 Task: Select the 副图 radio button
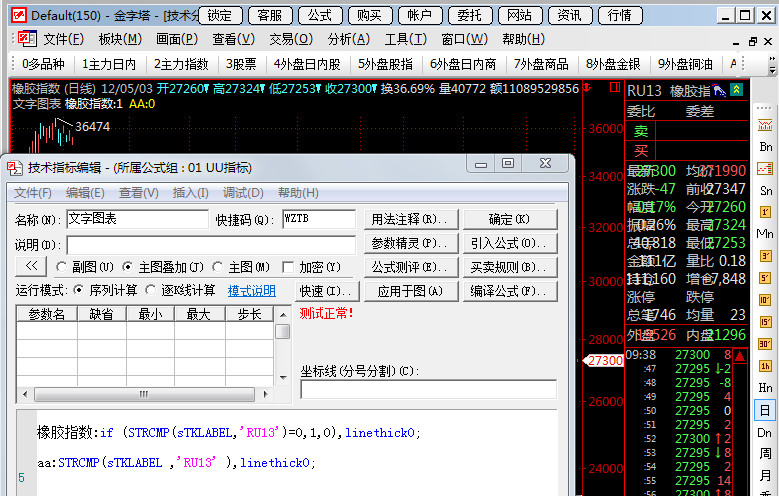[x=62, y=267]
